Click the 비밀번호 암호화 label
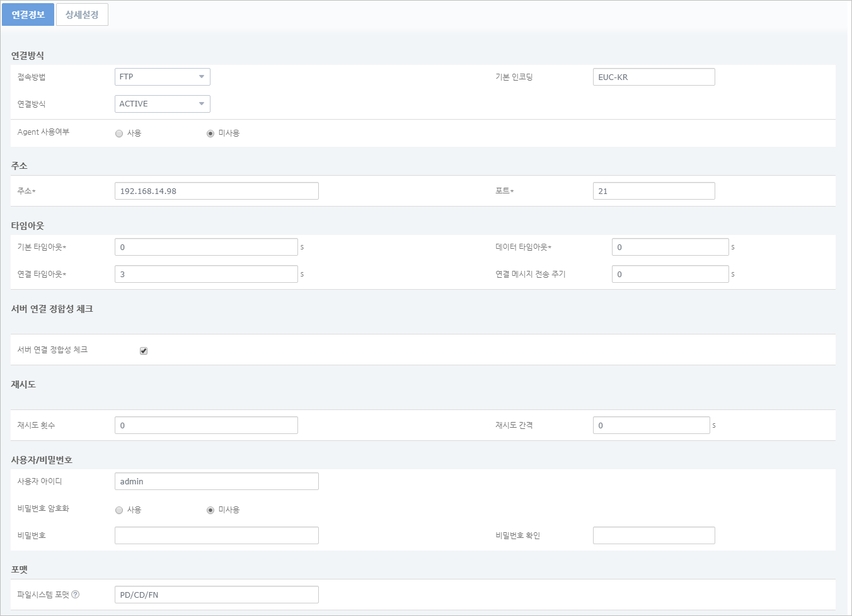This screenshot has width=852, height=616. 43,508
